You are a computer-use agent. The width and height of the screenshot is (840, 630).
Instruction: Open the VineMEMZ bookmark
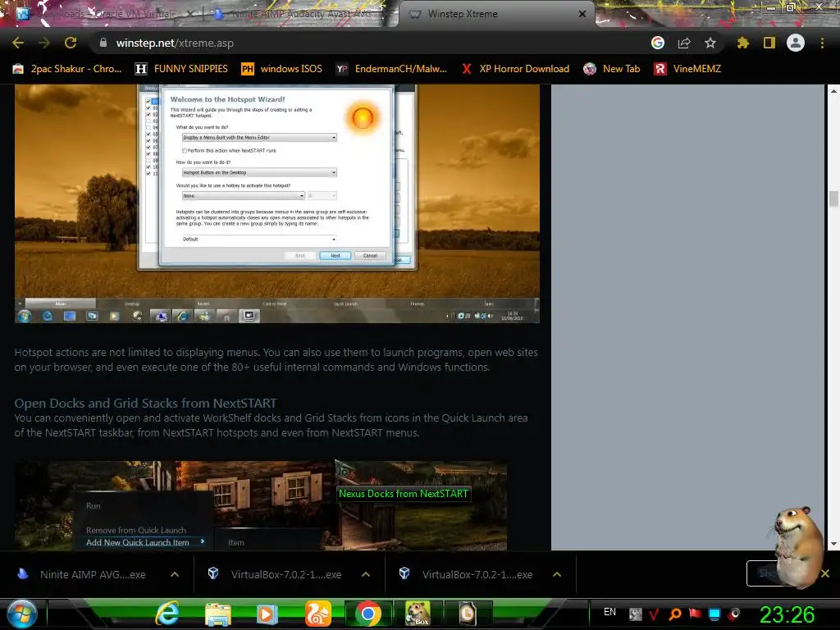coord(688,69)
